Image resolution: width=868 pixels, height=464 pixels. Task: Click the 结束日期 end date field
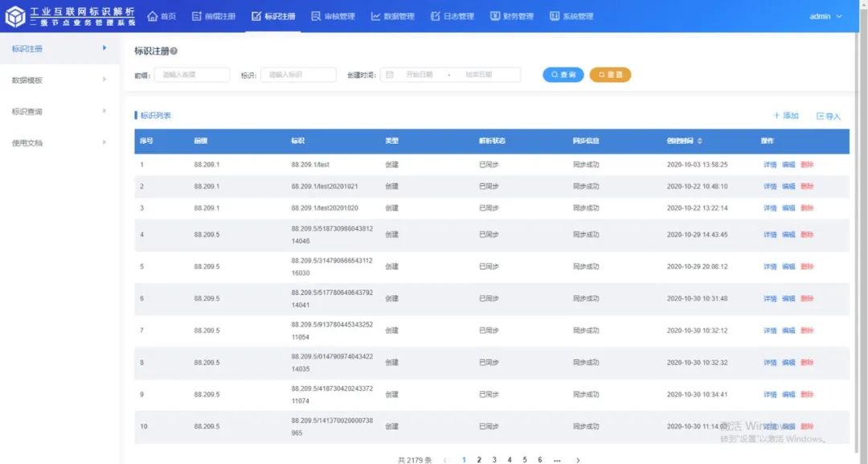479,75
